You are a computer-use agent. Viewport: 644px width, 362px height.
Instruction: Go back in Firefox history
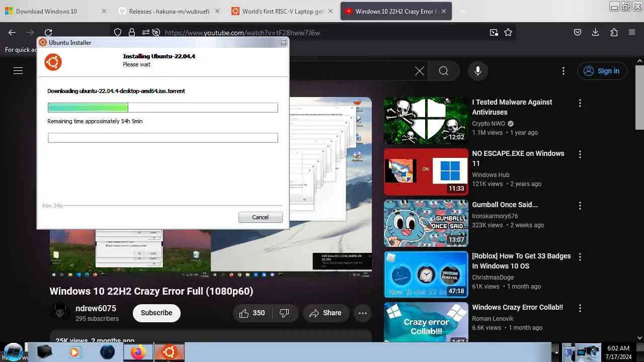tap(12, 32)
